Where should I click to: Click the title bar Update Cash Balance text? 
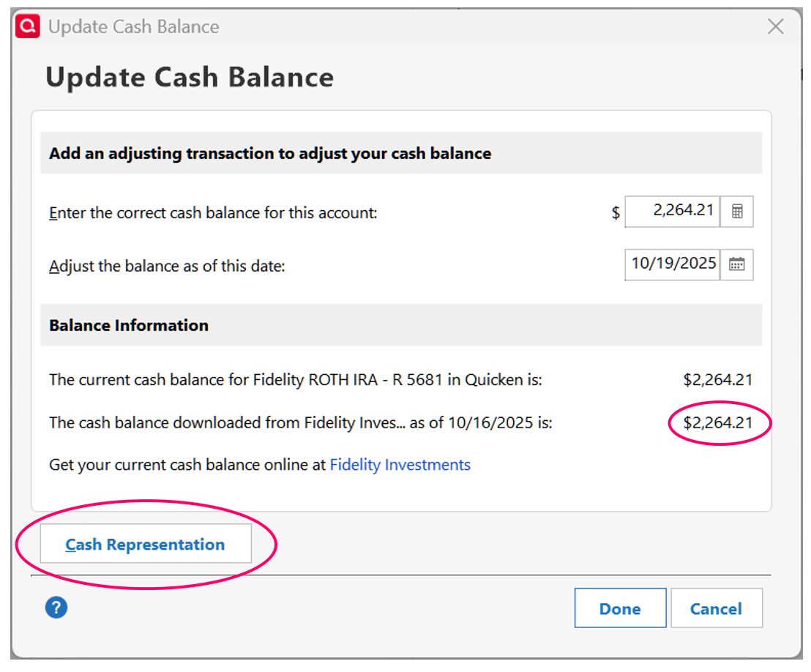(x=134, y=27)
